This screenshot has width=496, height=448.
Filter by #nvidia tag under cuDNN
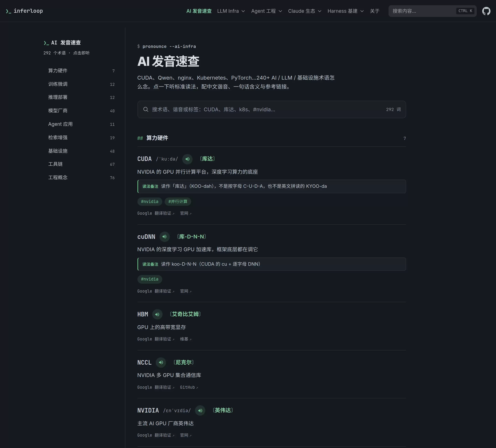[x=150, y=279]
